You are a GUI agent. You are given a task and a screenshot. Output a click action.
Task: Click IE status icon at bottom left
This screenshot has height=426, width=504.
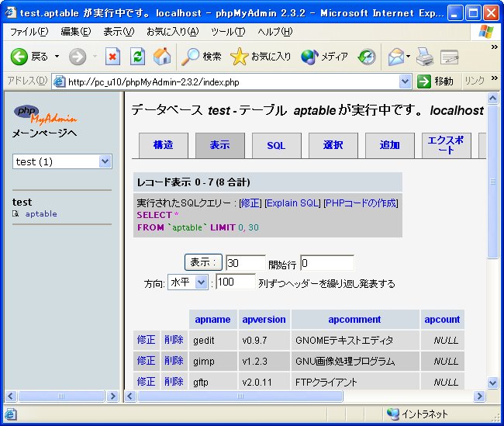pos(10,414)
